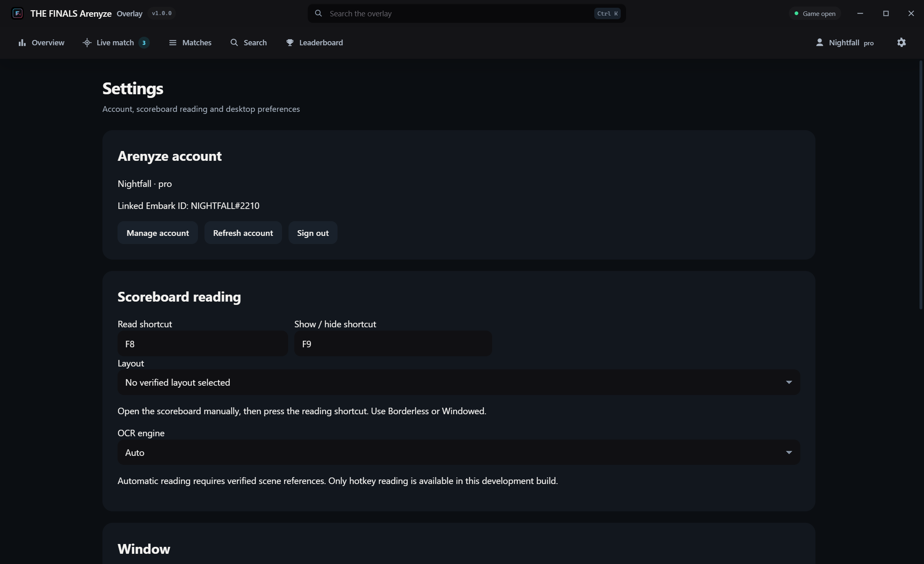This screenshot has width=924, height=564.
Task: Open the Nightfall pro account menu
Action: 844,42
